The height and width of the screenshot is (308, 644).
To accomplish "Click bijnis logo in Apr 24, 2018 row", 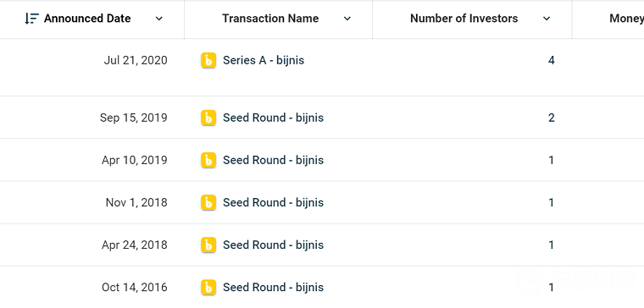I will 208,245.
